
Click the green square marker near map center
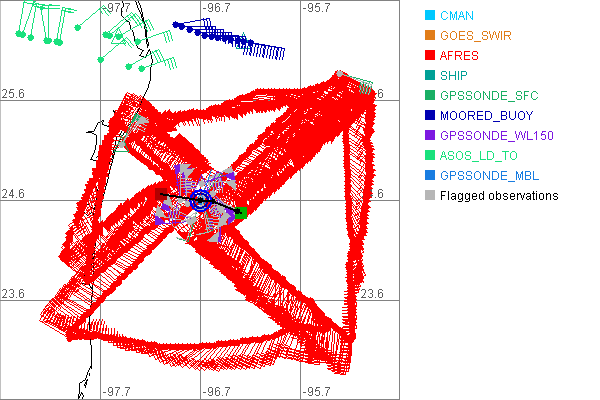[240, 212]
